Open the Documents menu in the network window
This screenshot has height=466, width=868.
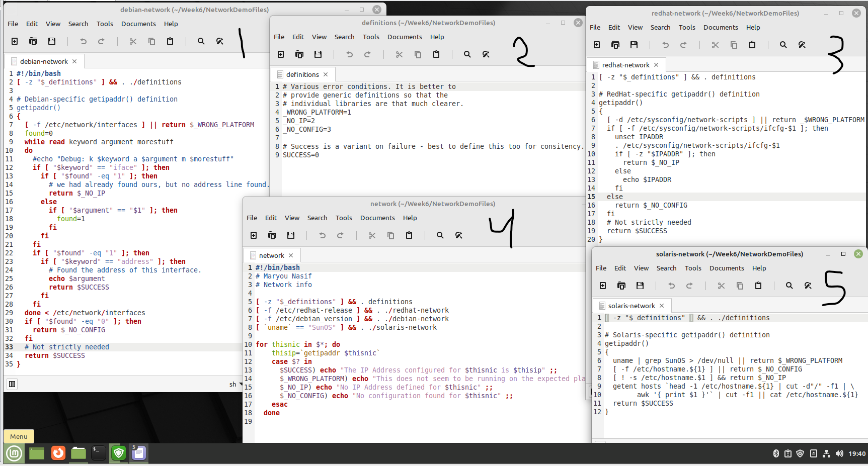[377, 218]
